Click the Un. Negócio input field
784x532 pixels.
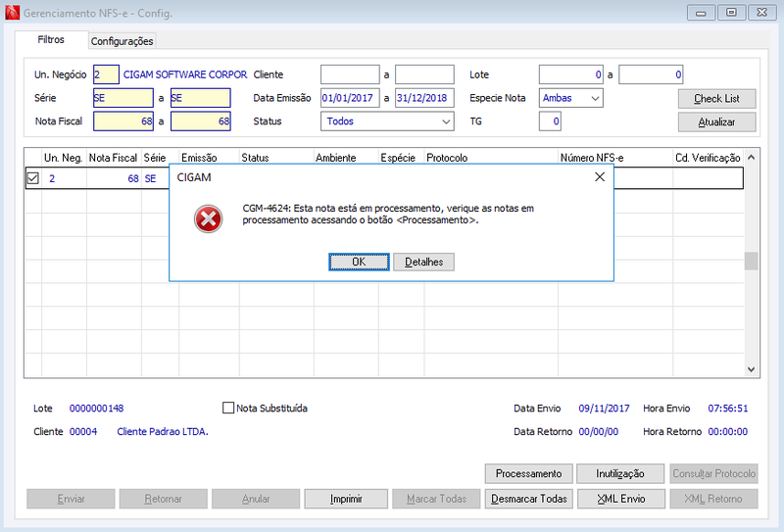point(106,74)
